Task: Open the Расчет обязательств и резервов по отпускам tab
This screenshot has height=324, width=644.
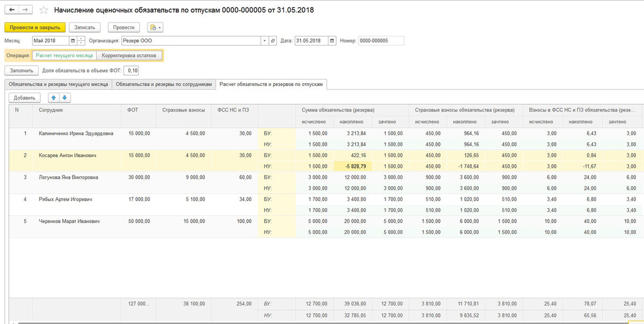Action: click(x=271, y=84)
